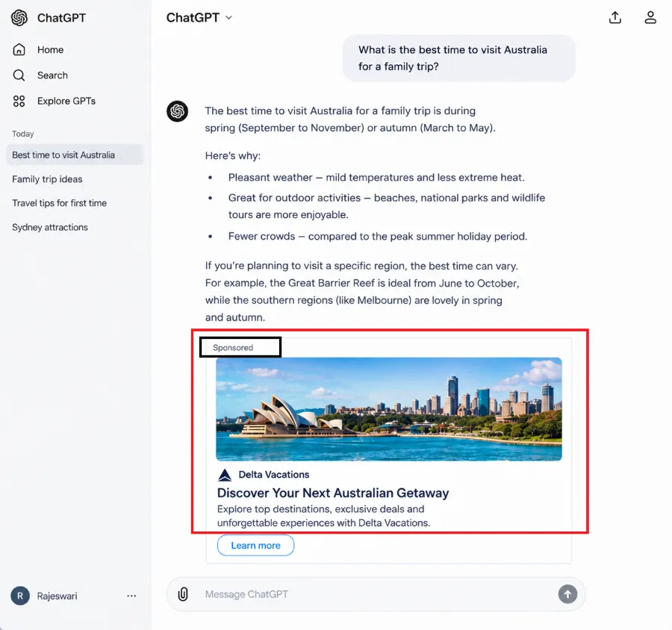Click the user message about visiting Australia
672x630 pixels.
(458, 58)
